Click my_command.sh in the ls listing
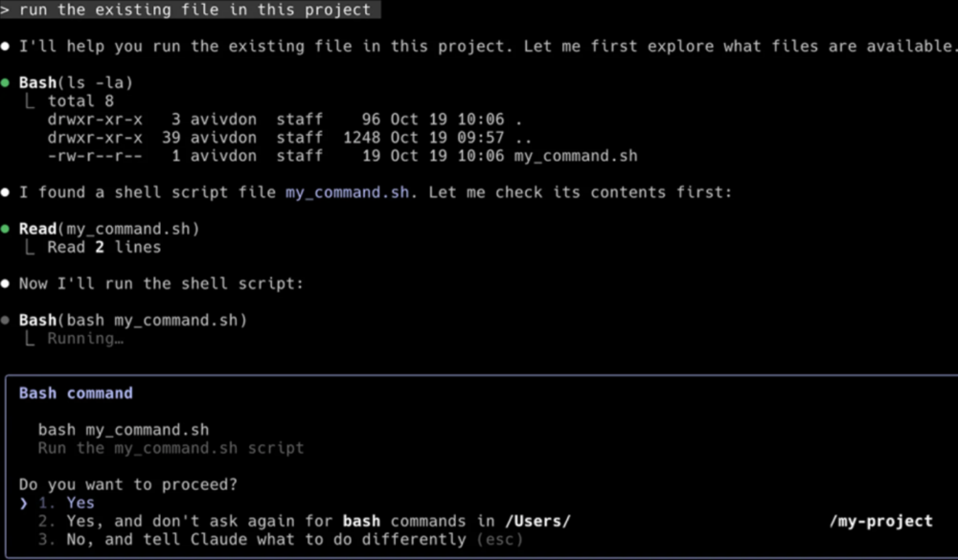958x560 pixels. [576, 155]
